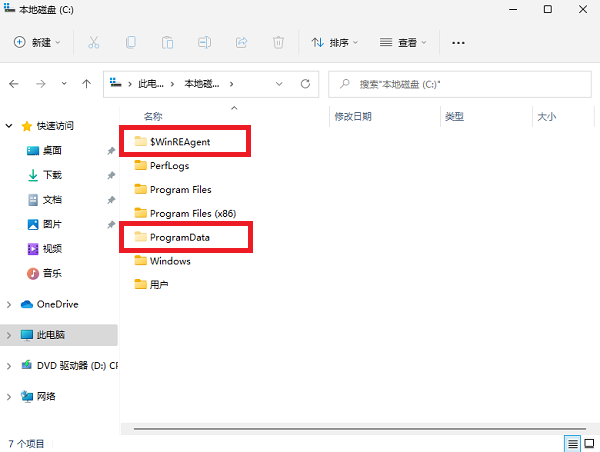This screenshot has width=600, height=452.
Task: Select the Program Files (x86) folder
Action: point(185,213)
